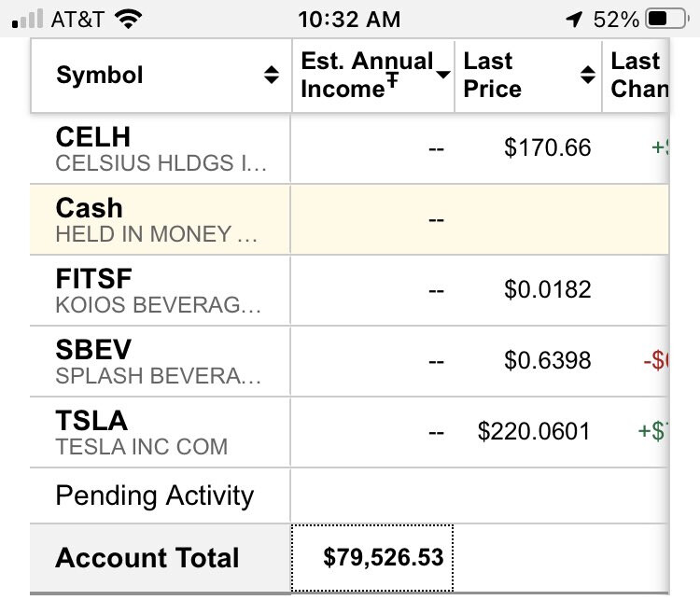Click TSLA last price $220.0601
Viewport: 700px width, 614px height.
pos(534,431)
